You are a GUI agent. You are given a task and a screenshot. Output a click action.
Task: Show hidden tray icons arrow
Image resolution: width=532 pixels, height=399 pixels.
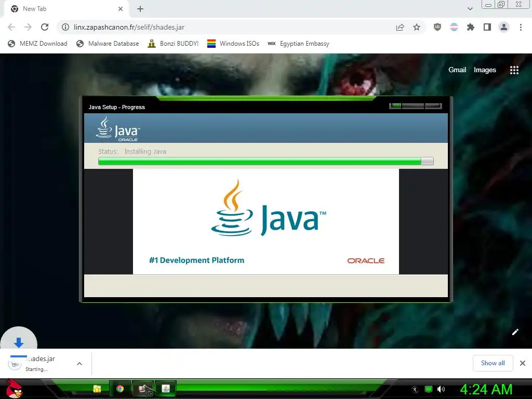tap(415, 389)
